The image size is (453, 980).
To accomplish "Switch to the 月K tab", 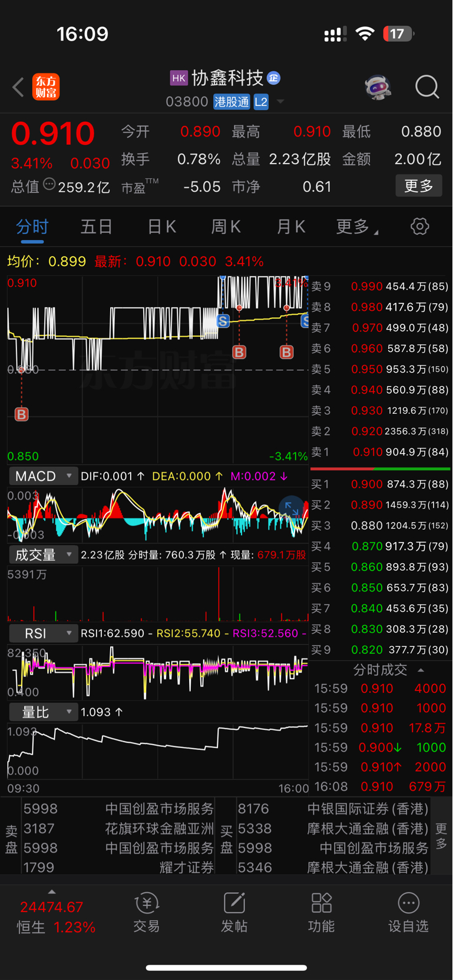I will (x=291, y=227).
